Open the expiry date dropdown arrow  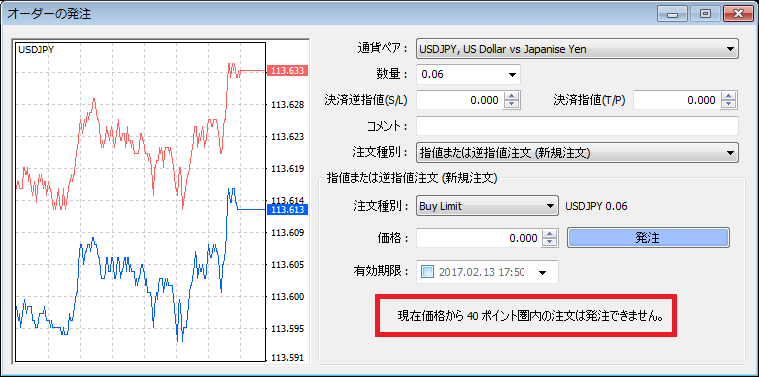pyautogui.click(x=543, y=272)
